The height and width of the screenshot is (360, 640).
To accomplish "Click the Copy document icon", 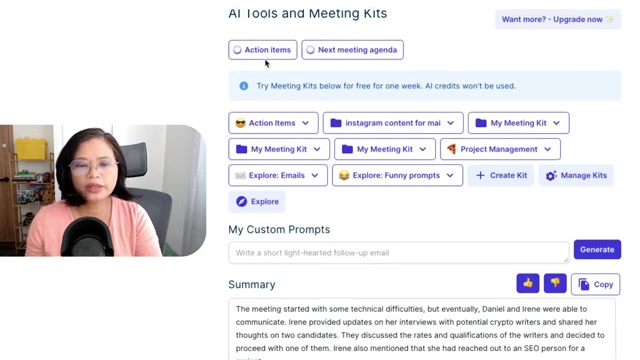I will pos(584,284).
